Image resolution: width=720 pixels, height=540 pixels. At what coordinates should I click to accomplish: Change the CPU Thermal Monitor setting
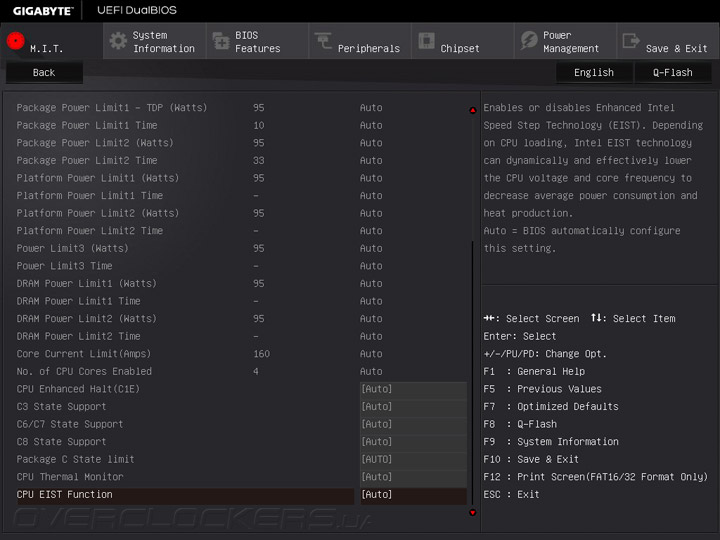412,477
